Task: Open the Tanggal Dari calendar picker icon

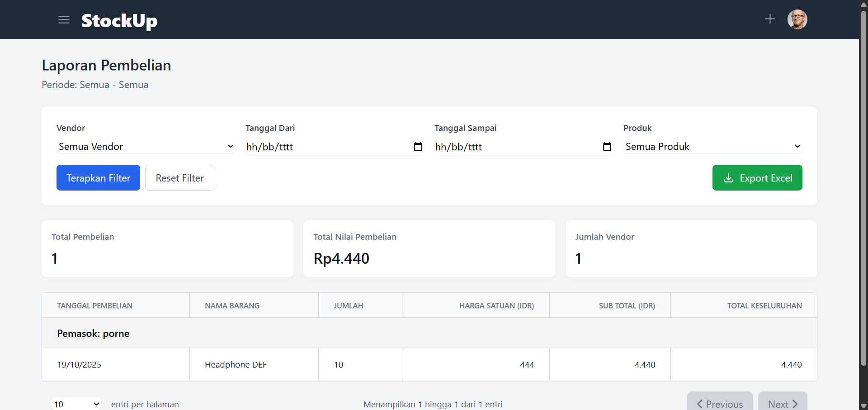Action: 418,146
